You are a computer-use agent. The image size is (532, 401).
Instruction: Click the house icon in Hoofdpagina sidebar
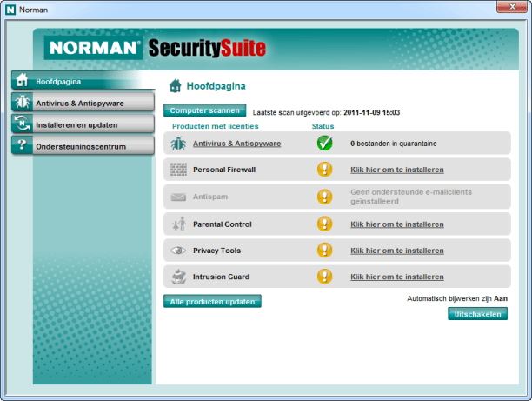pos(22,80)
